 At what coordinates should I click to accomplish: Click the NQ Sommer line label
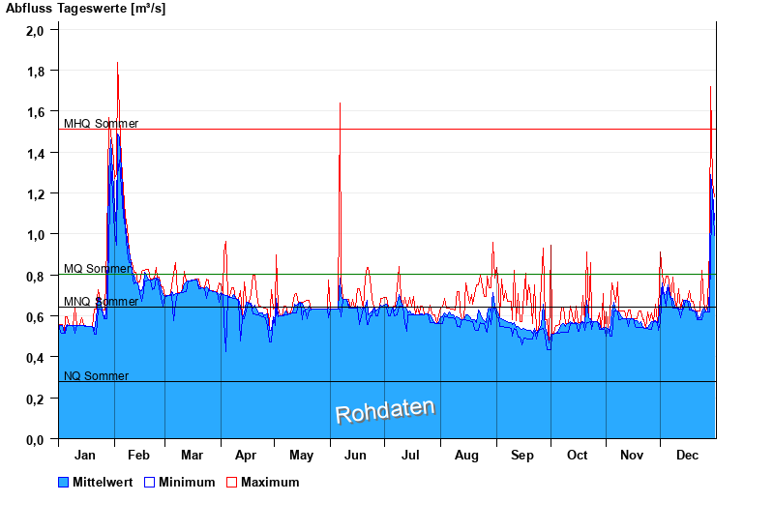pyautogui.click(x=96, y=376)
